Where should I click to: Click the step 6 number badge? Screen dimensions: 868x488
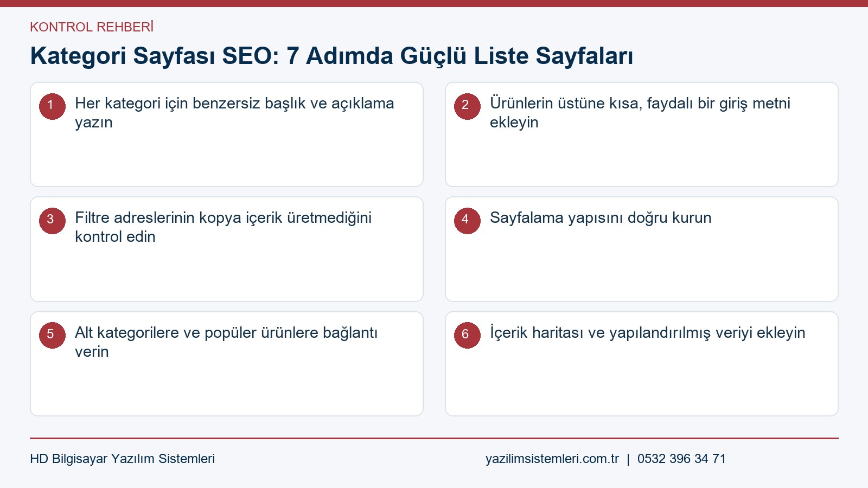click(467, 335)
